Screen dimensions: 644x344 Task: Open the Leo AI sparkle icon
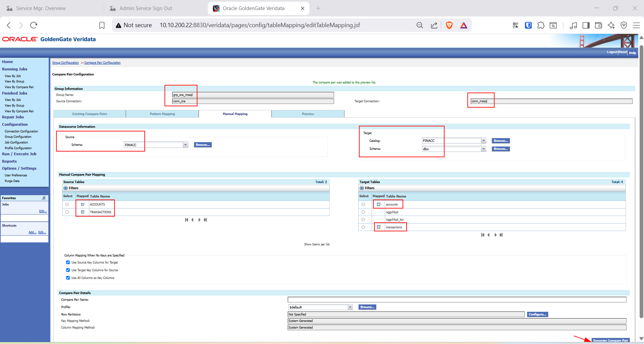pyautogui.click(x=611, y=25)
